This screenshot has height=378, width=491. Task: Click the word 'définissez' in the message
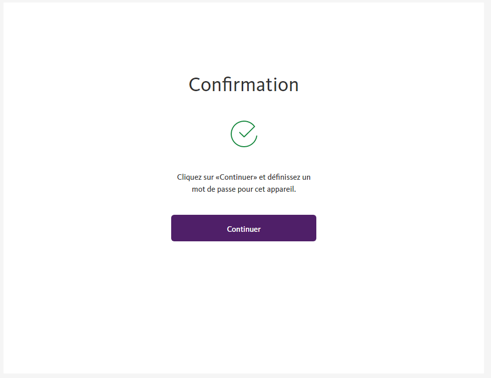tap(284, 177)
